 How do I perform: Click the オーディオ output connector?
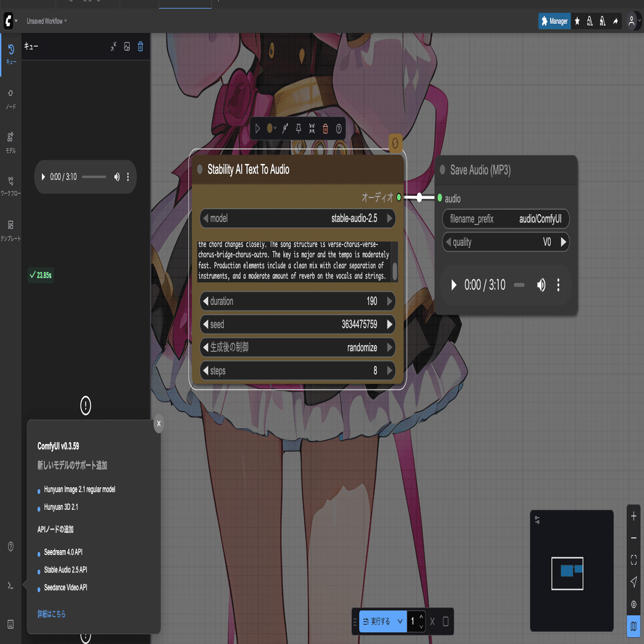399,198
